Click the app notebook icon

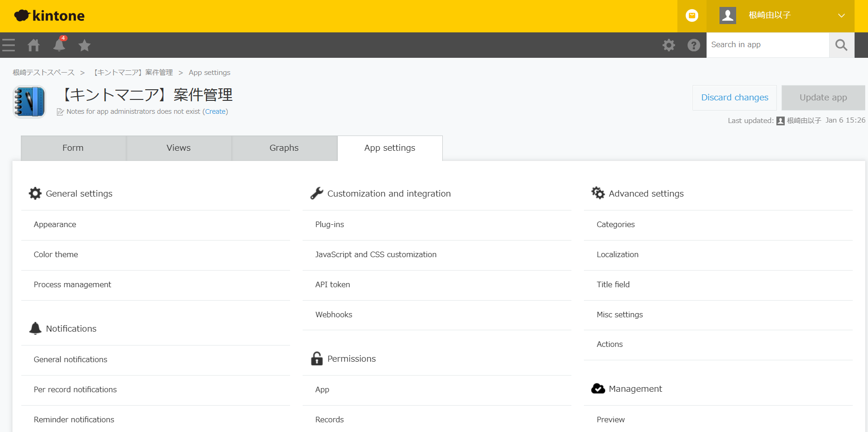point(30,102)
